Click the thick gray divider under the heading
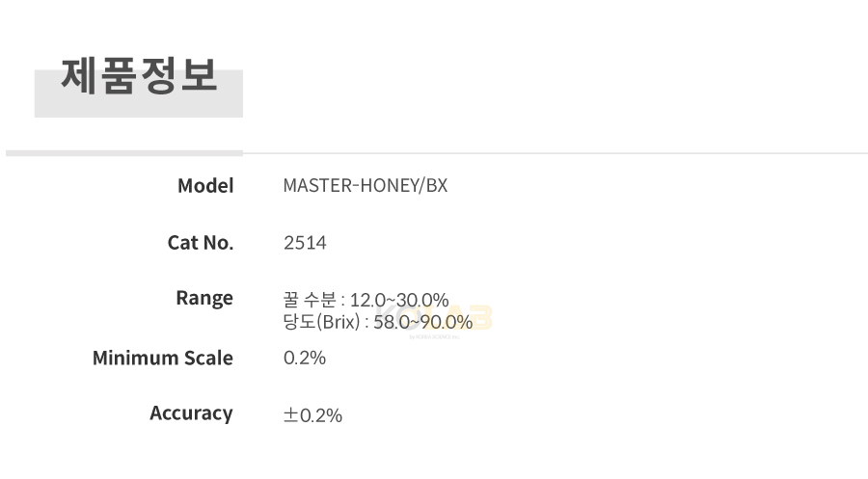Viewport: 868px width, 479px height. [124, 153]
